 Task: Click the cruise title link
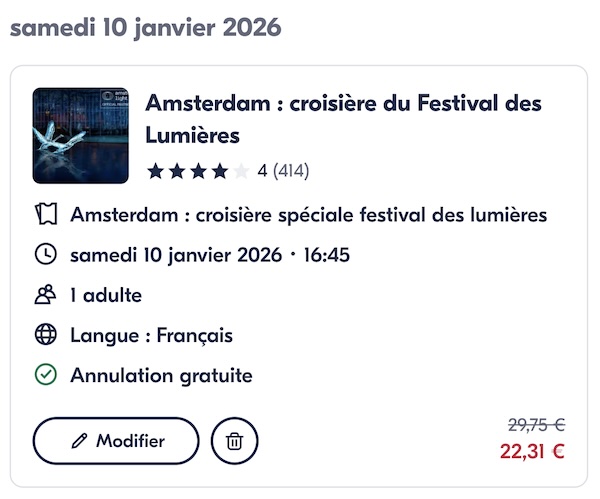(x=343, y=118)
